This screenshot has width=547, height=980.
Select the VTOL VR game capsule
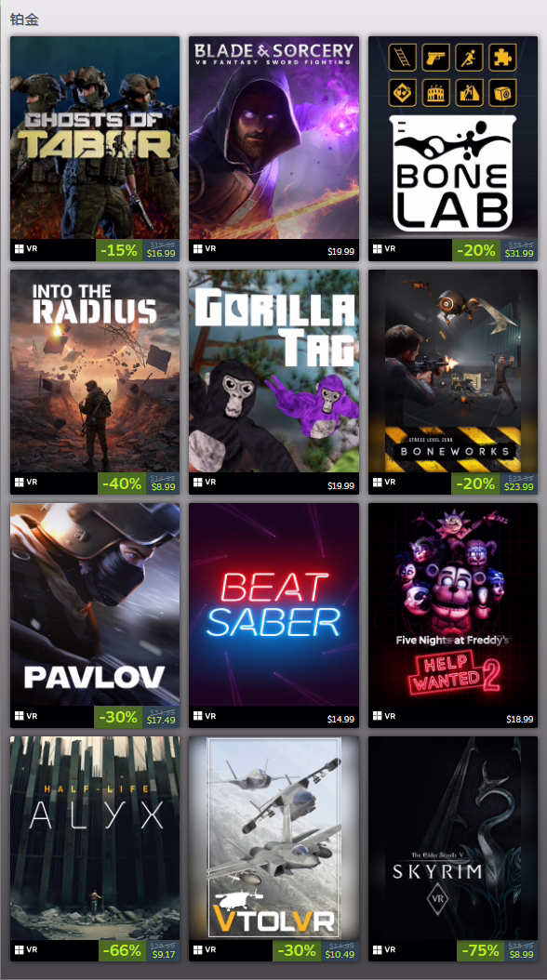tap(273, 838)
